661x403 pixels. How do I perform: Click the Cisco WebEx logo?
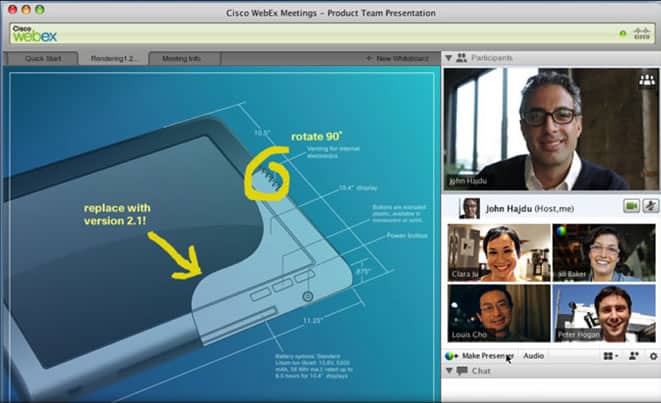point(34,34)
